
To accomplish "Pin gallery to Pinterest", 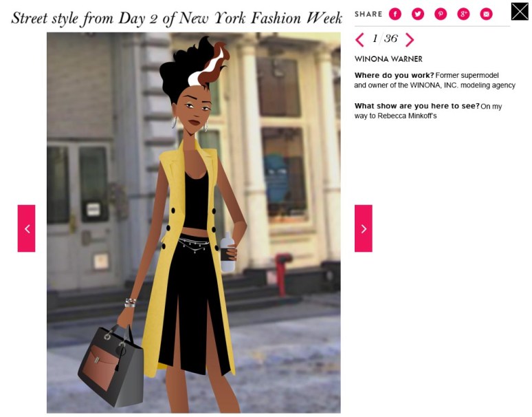I will (x=441, y=14).
